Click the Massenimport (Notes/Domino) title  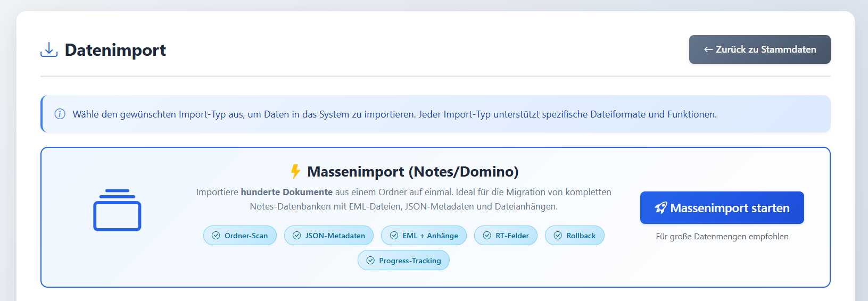412,172
